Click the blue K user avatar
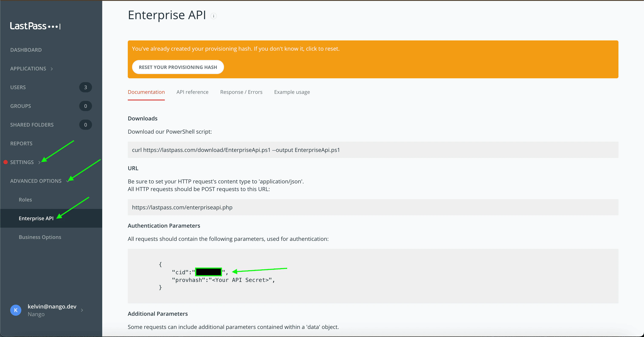Screen dimensions: 644x337 pyautogui.click(x=16, y=310)
